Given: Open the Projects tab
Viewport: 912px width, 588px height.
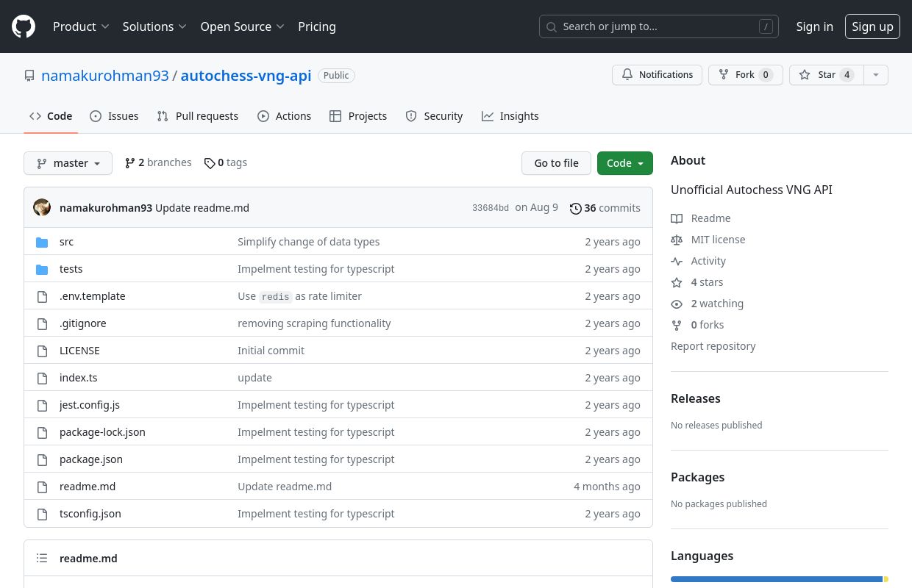Looking at the screenshot, I should (x=358, y=116).
